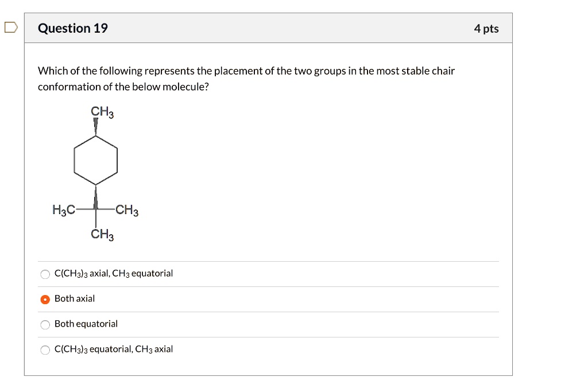Click the right CH3 label in the structure
The width and height of the screenshot is (588, 392).
(x=127, y=209)
